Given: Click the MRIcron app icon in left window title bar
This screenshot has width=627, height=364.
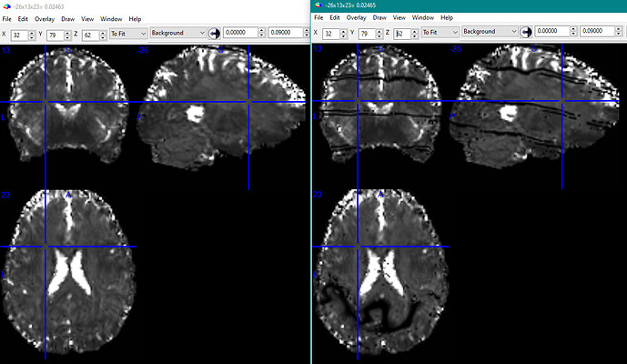Looking at the screenshot, I should point(6,6).
